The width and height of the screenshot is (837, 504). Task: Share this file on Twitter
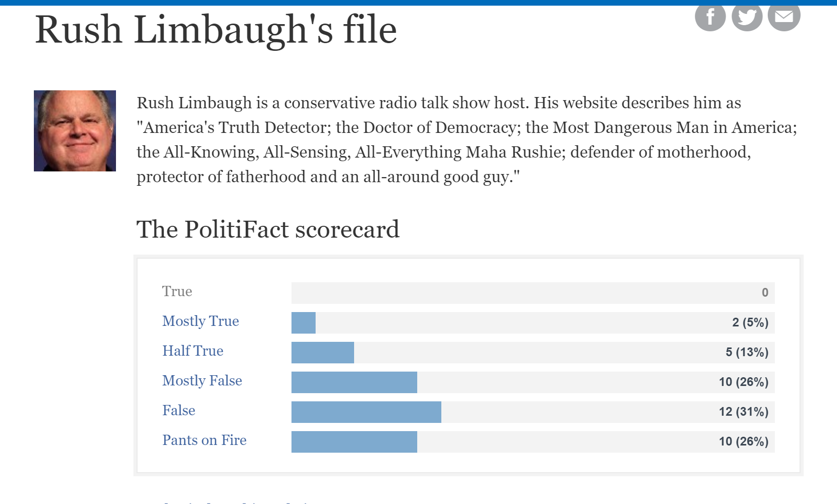(747, 17)
